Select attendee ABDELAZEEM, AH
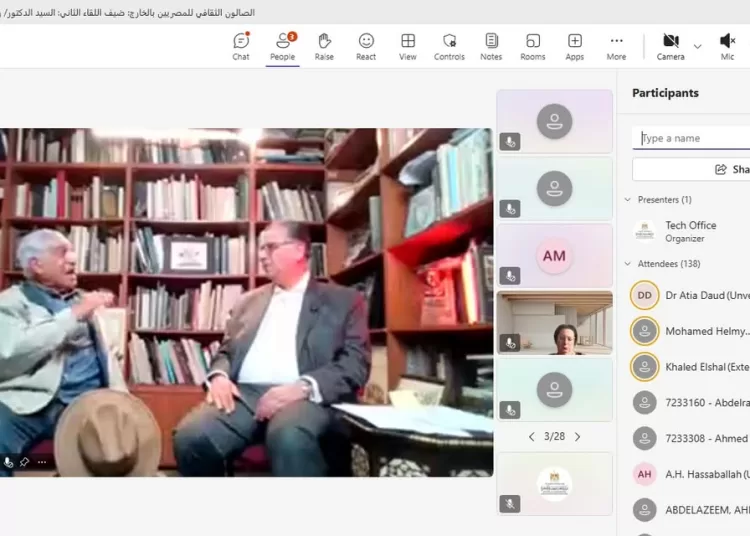 coord(689,510)
